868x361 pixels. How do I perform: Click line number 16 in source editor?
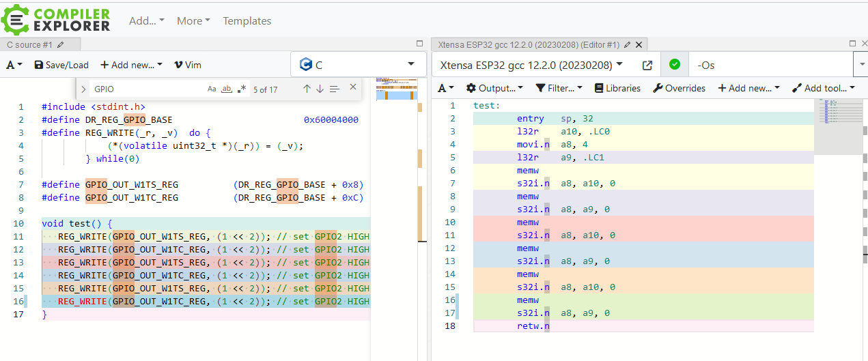[18, 302]
